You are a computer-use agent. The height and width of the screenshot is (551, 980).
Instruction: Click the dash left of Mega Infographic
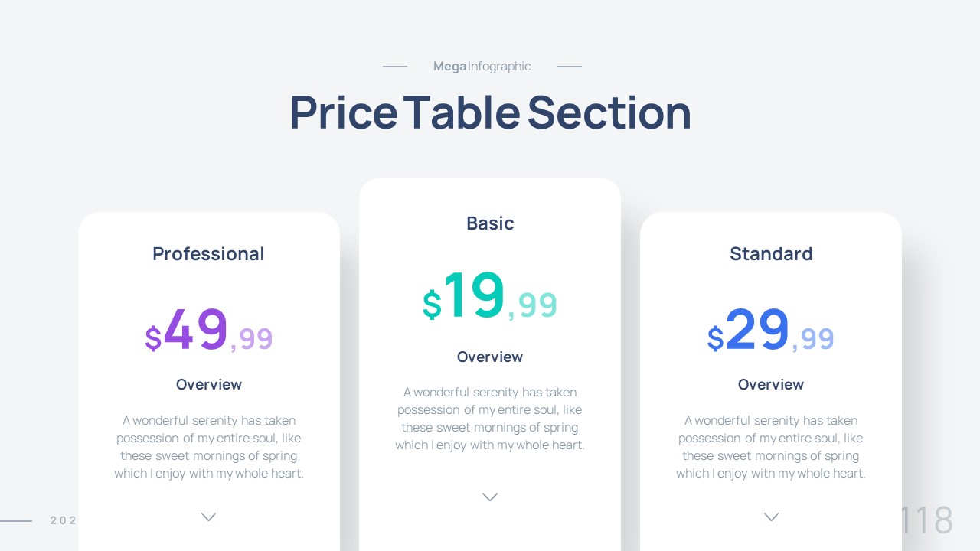[x=395, y=67]
